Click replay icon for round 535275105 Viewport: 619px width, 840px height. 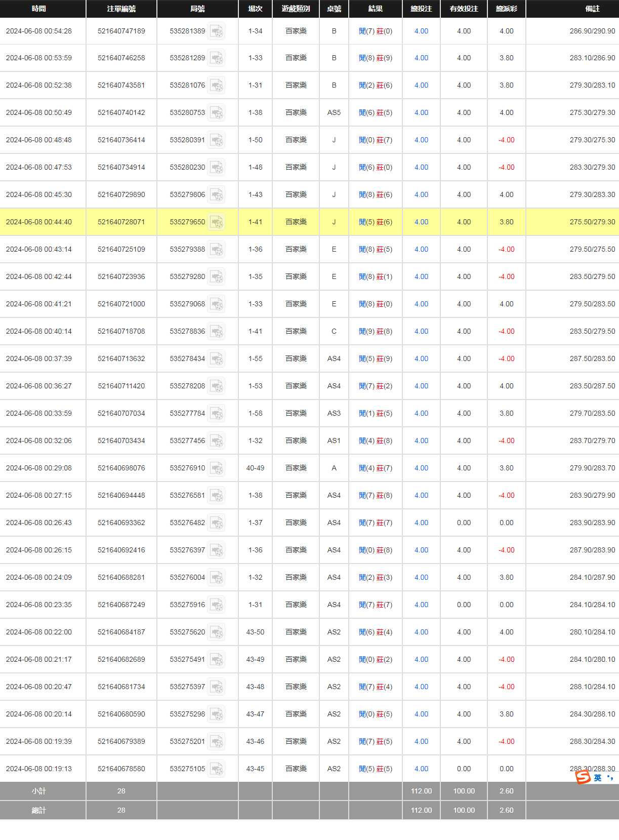pos(217,769)
